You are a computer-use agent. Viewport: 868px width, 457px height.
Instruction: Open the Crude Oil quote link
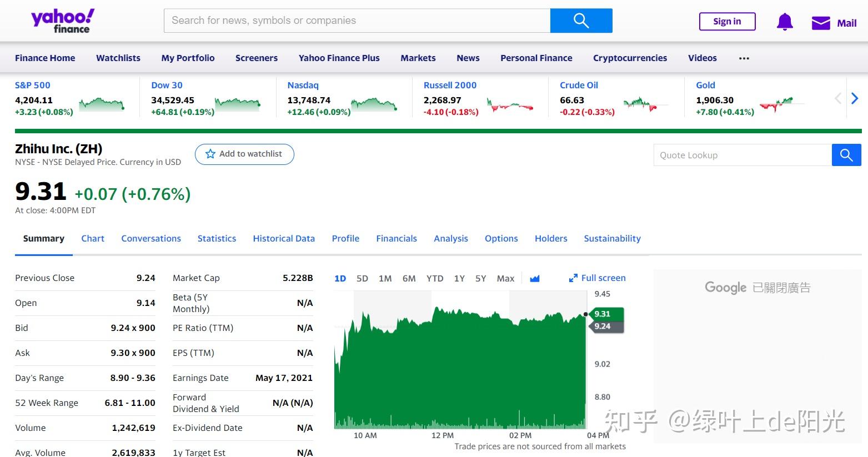pyautogui.click(x=579, y=85)
